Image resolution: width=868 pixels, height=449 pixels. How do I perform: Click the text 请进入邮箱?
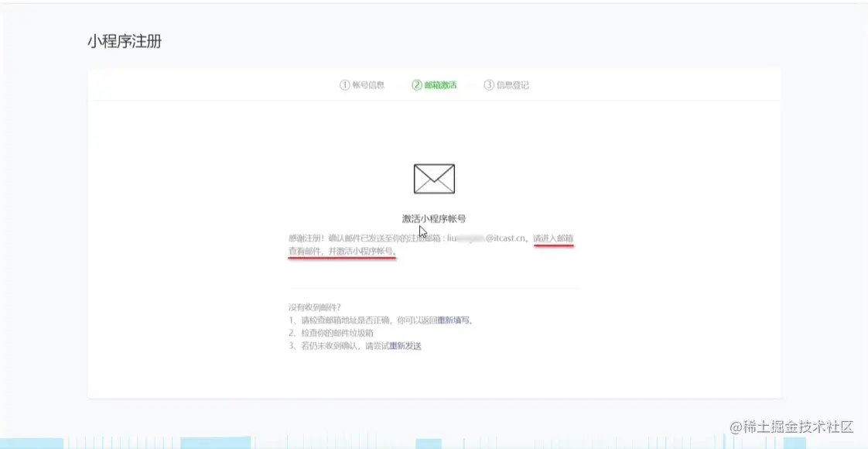[x=553, y=238]
